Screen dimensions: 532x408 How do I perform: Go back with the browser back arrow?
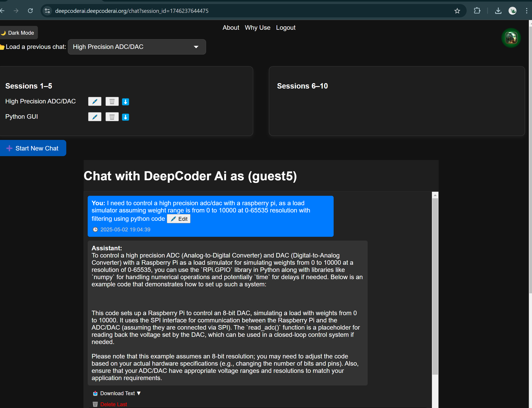(x=2, y=11)
